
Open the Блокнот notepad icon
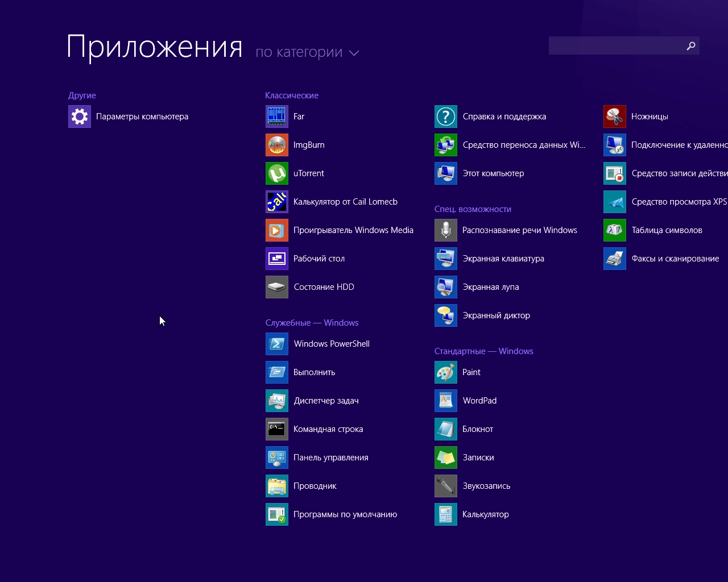tap(446, 429)
